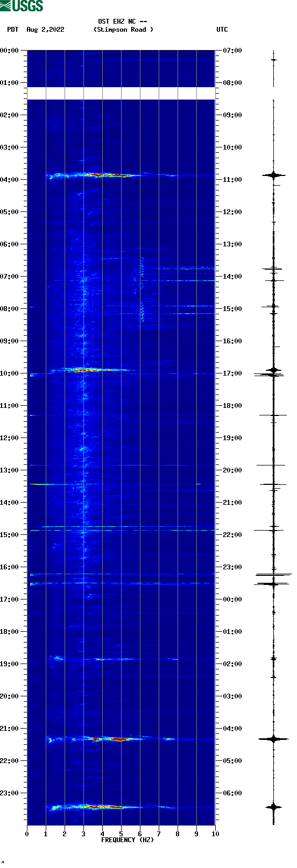This screenshot has height=868, width=297.
Task: Click the (Stimpson Road ) label
Action: 123,30
